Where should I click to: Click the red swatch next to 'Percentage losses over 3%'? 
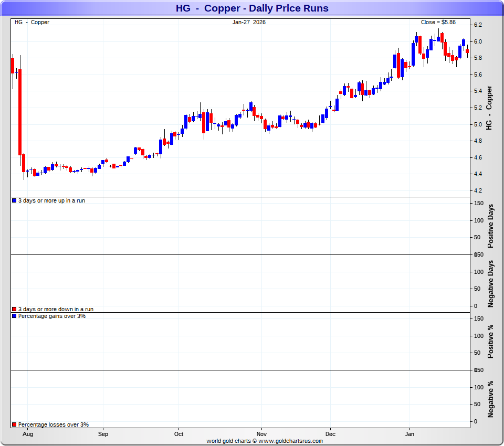(x=14, y=425)
